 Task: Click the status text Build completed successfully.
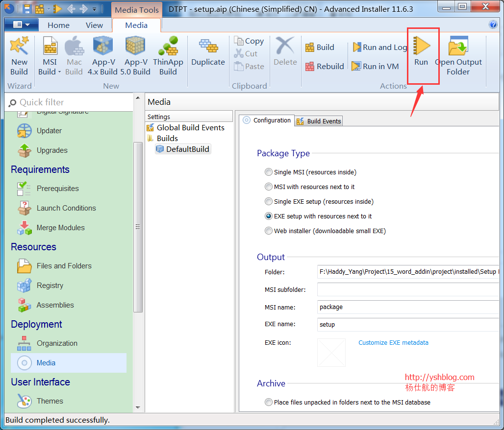click(57, 420)
